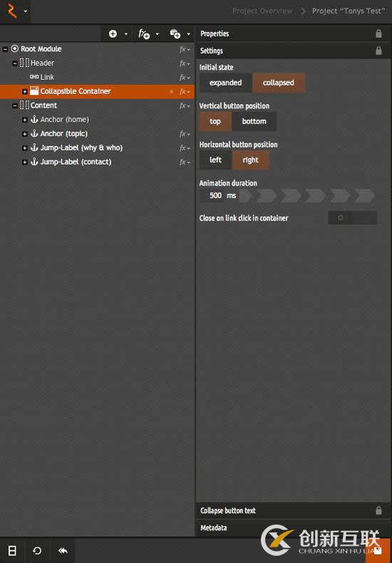This screenshot has width=392, height=563.
Task: Open fx menu on Jump-Label (why & who) row
Action: tap(185, 148)
